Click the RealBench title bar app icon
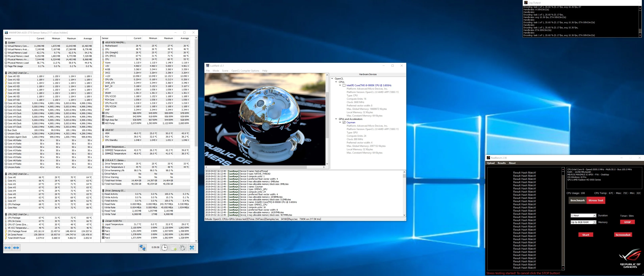 click(x=488, y=158)
